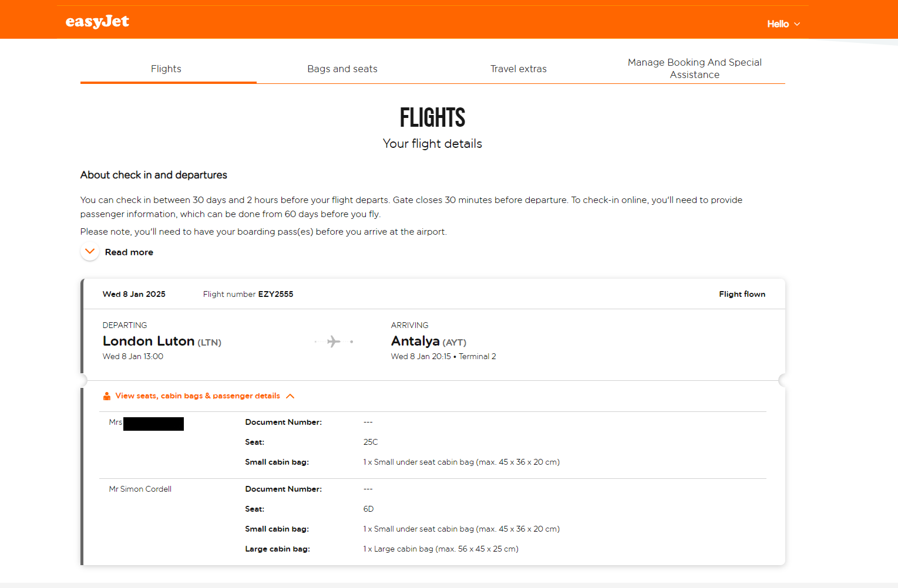Click View seats, cabin bags & passenger details
The width and height of the screenshot is (898, 588).
tap(197, 396)
